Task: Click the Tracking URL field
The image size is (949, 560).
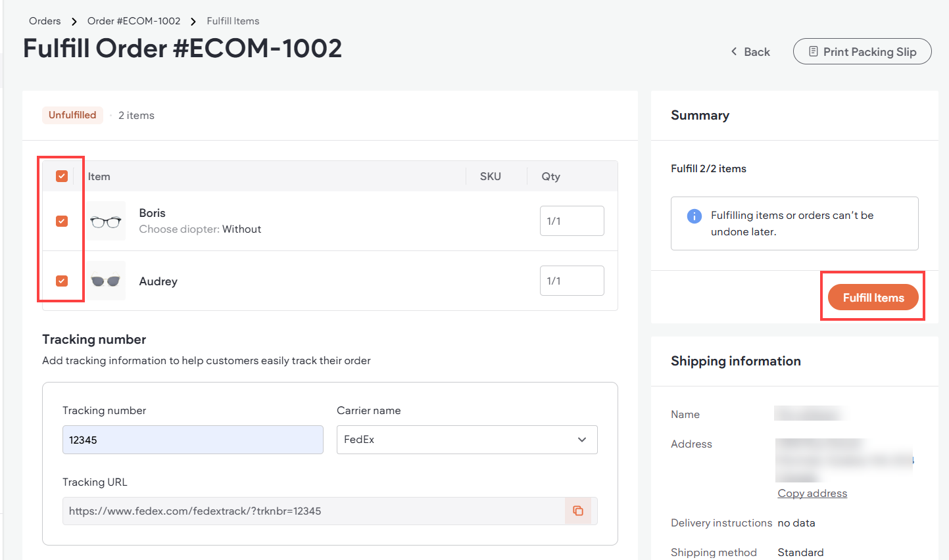Action: [313, 511]
